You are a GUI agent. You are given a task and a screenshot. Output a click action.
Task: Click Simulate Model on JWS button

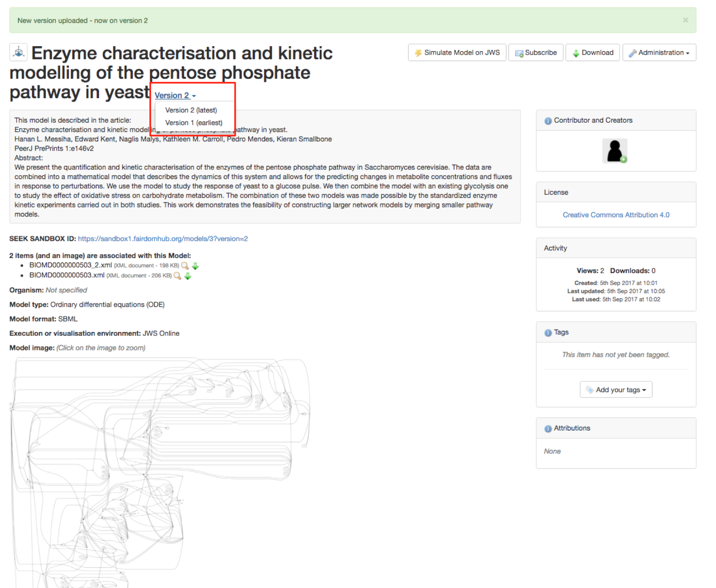click(x=457, y=53)
